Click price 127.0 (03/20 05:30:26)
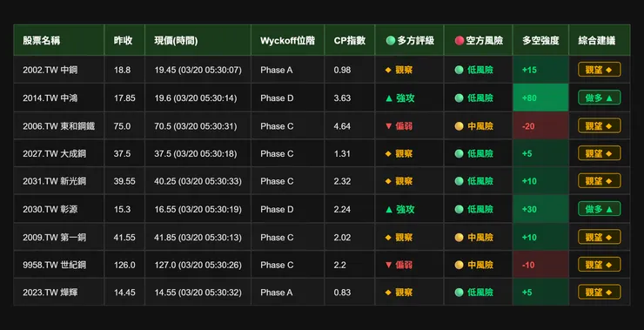 coord(198,265)
